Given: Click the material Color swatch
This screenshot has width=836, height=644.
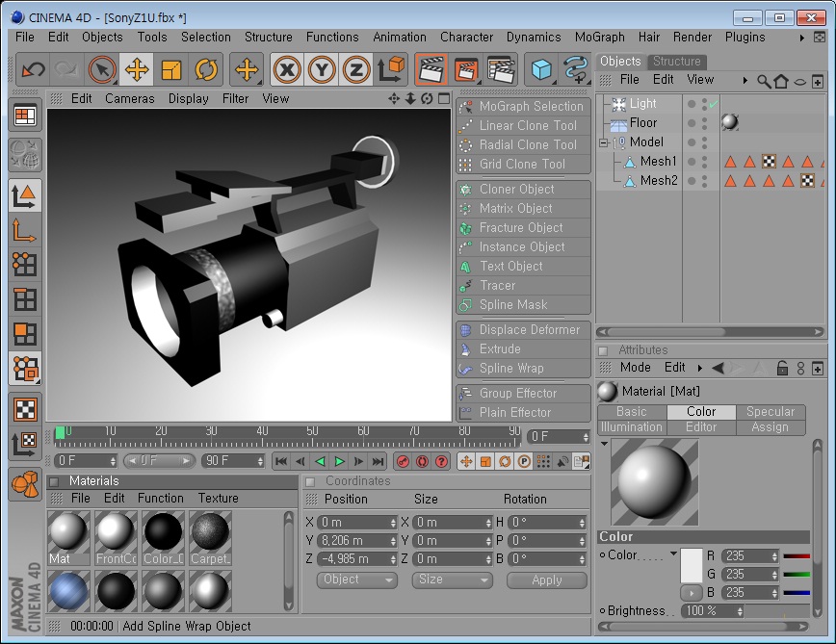Looking at the screenshot, I should tap(692, 566).
